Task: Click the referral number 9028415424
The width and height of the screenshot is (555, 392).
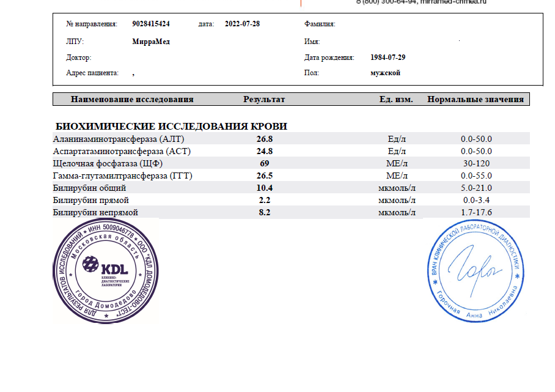Action: (150, 24)
